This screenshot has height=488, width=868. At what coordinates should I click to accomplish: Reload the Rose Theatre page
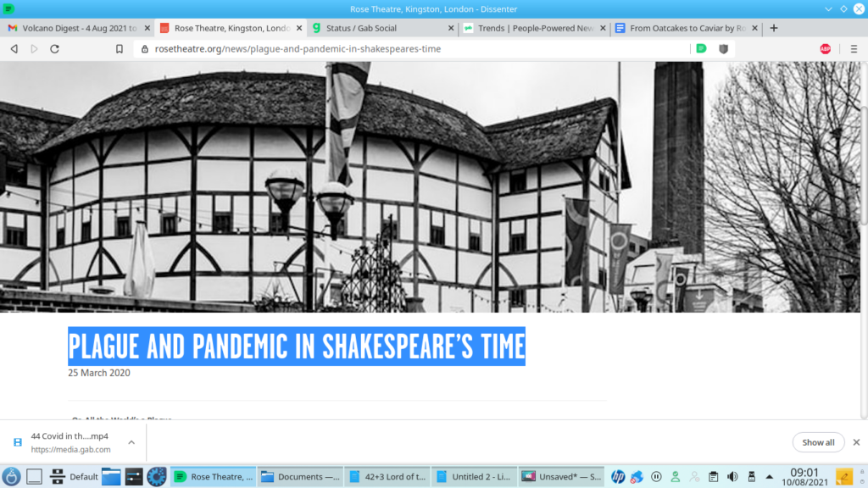tap(54, 48)
